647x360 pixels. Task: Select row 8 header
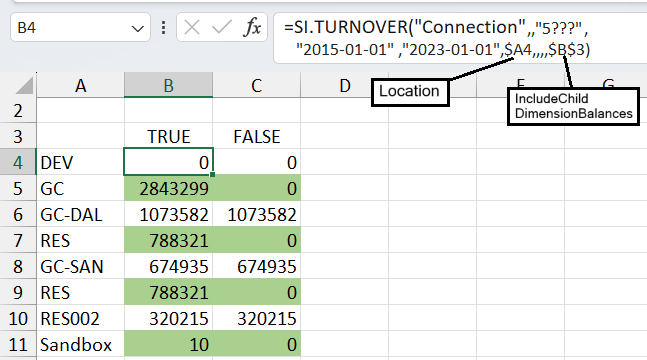18,266
